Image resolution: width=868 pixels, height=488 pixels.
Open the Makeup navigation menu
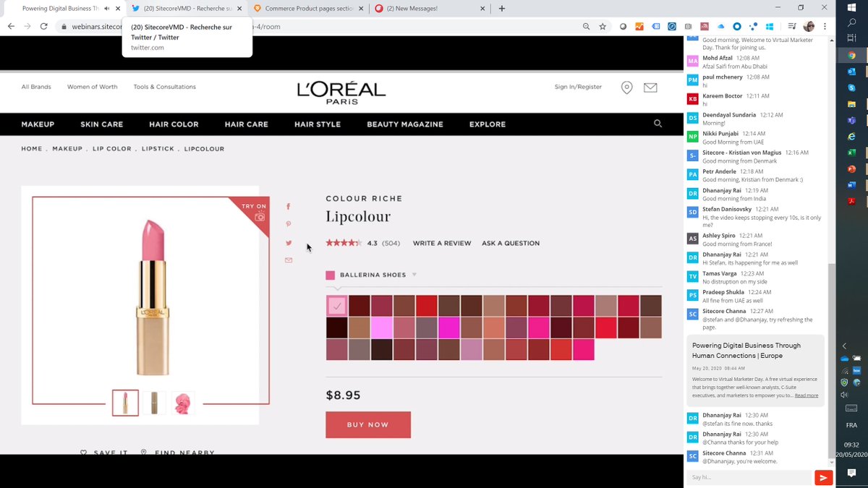(x=38, y=124)
